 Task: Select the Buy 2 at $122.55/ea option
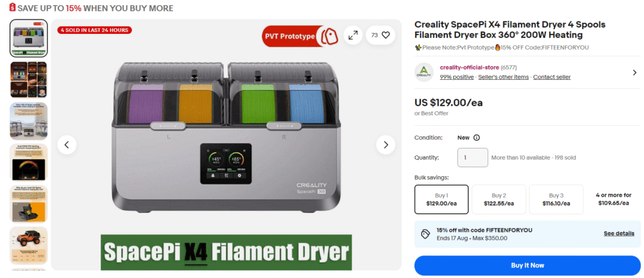[499, 199]
